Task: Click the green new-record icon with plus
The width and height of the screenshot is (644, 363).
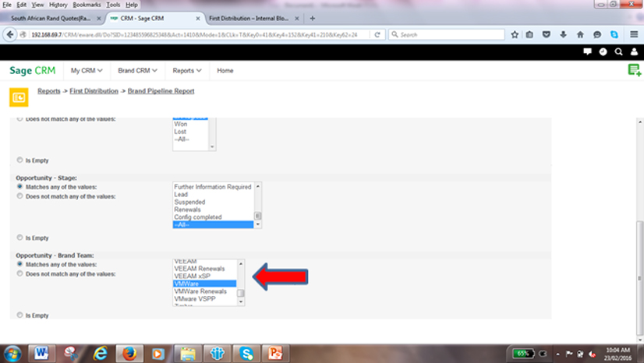Action: 635,70
